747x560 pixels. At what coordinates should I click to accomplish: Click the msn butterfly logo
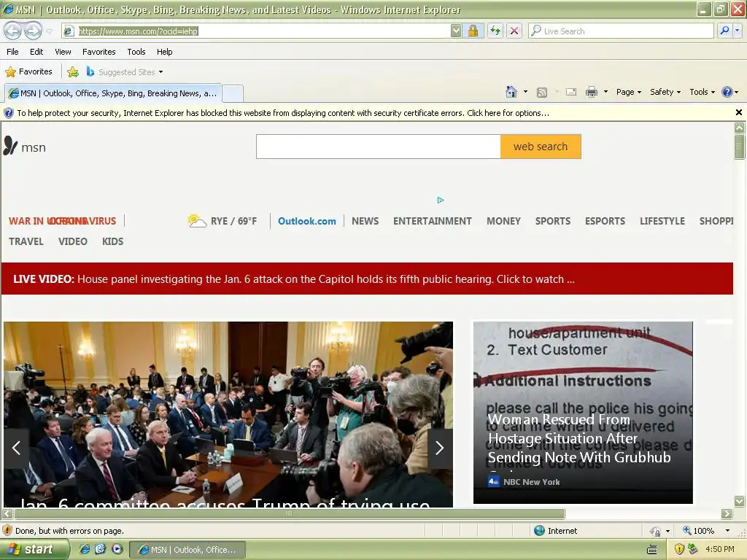tap(10, 146)
